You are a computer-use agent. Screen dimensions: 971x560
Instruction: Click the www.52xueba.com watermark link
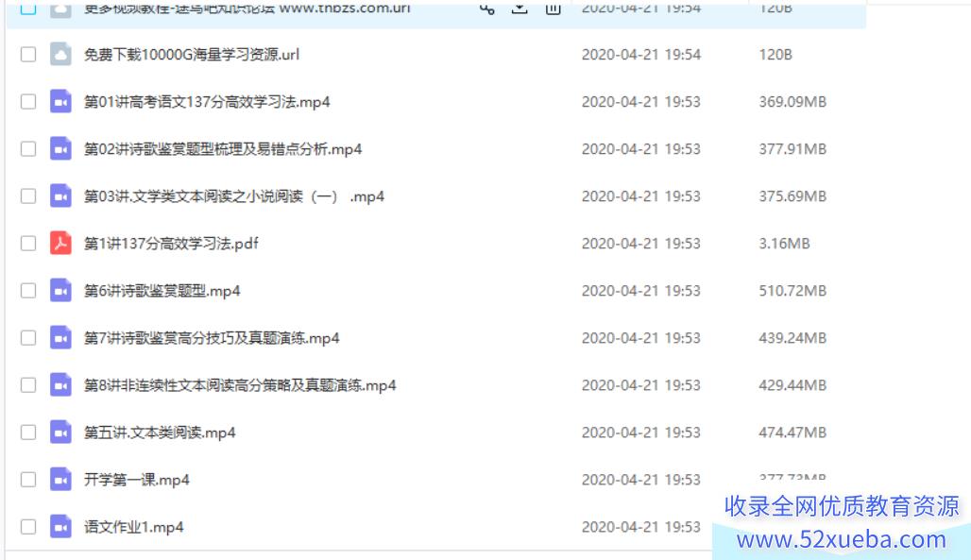tap(841, 539)
